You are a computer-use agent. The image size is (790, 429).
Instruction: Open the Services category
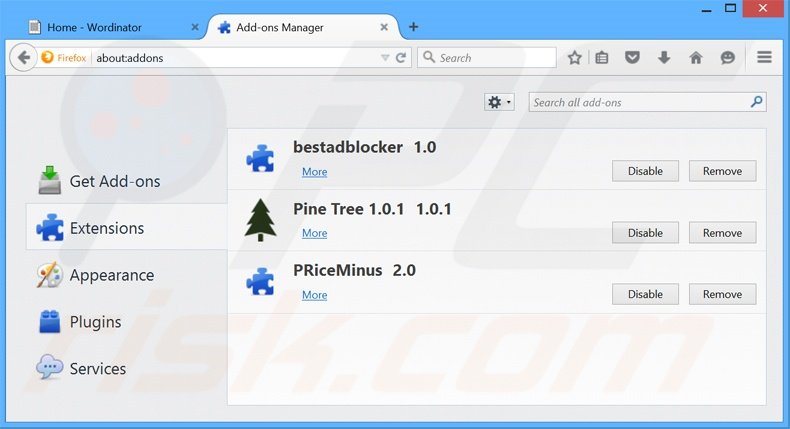click(x=126, y=369)
